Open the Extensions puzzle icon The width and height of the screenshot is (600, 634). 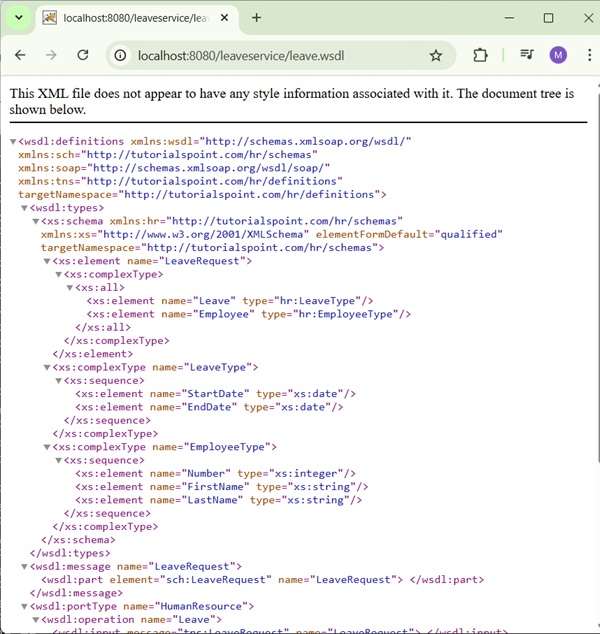(480, 55)
